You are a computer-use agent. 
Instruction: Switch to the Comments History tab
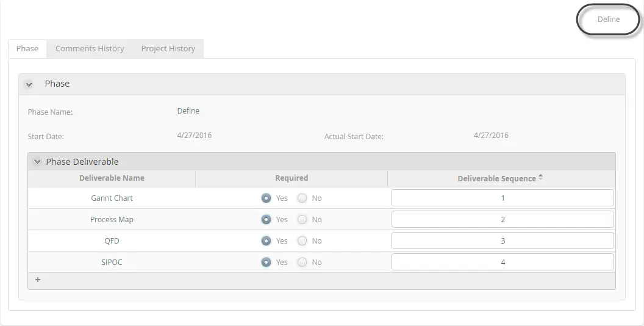90,48
